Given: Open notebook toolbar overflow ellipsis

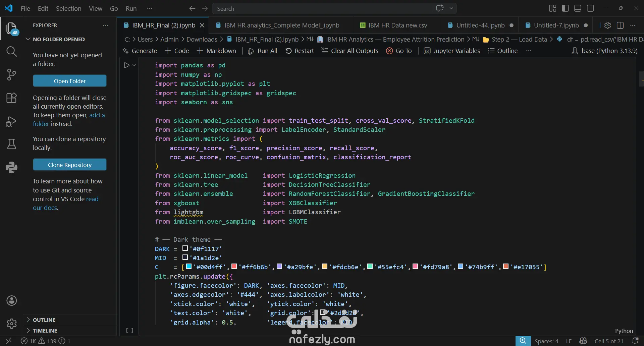Looking at the screenshot, I should [x=529, y=51].
